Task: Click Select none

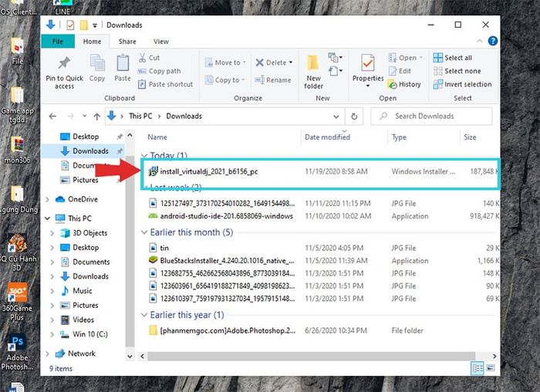Action: [457, 71]
